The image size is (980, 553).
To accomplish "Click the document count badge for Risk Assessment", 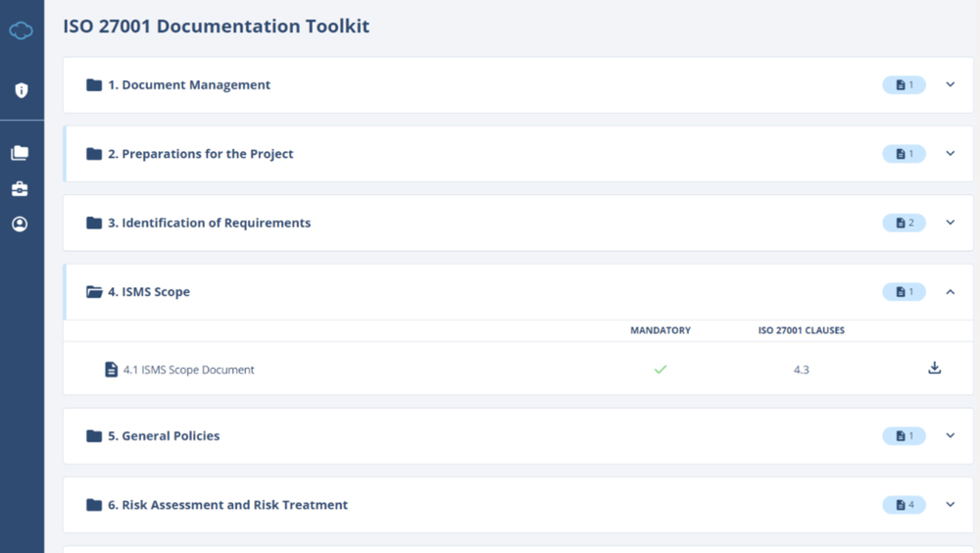I will pos(904,505).
